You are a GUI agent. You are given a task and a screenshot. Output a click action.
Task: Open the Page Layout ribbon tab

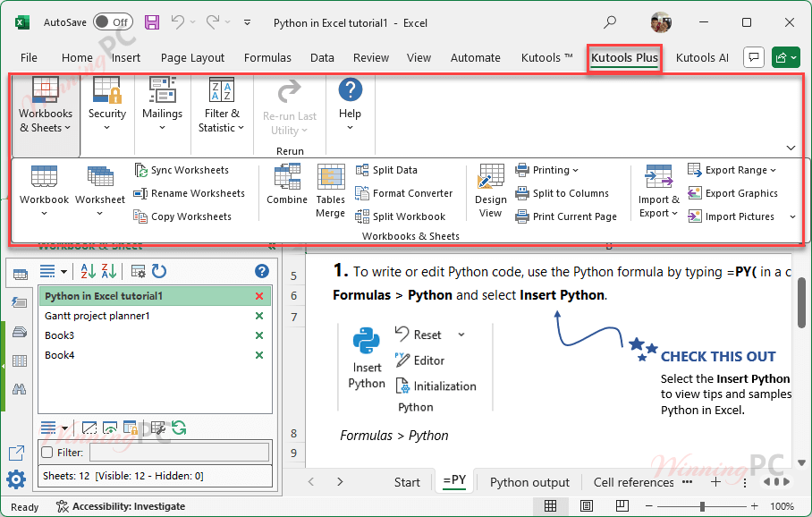192,57
